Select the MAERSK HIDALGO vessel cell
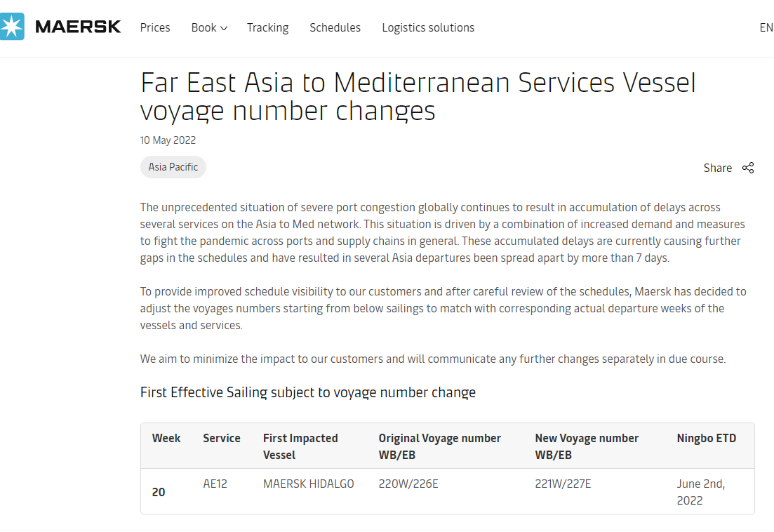The image size is (774, 532). click(309, 484)
